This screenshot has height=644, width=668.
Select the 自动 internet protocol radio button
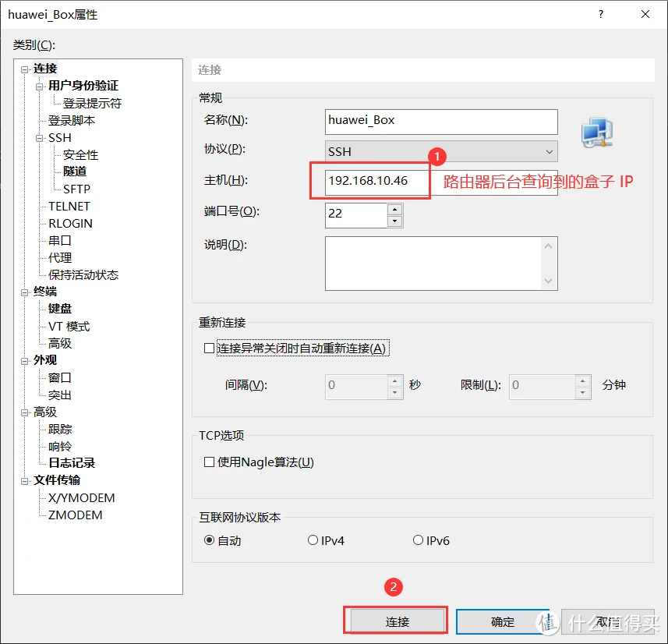[209, 540]
